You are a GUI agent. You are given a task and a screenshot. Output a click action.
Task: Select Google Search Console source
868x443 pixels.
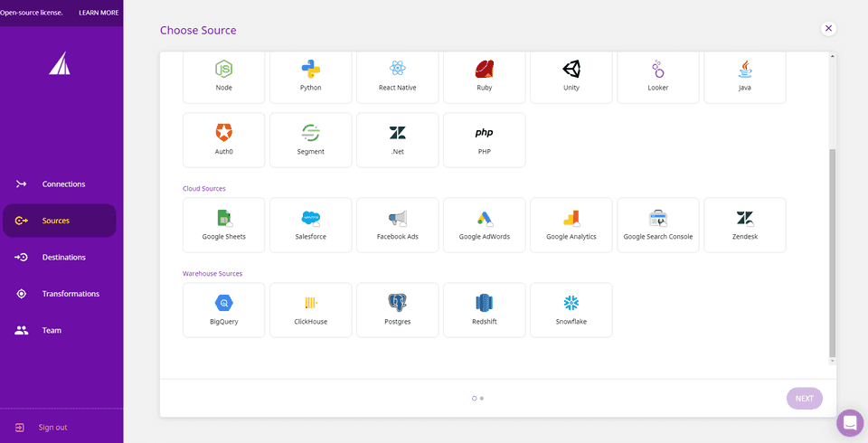(658, 225)
